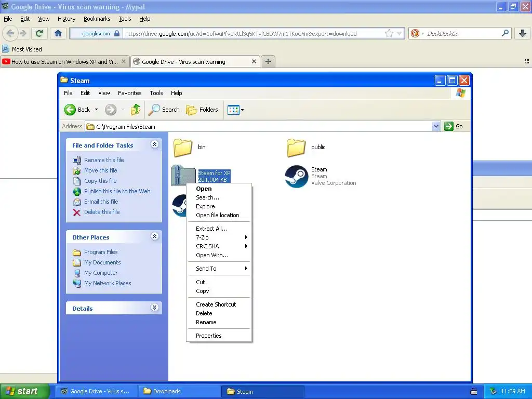The height and width of the screenshot is (399, 532).
Task: Choose Open With... in context menu
Action: click(x=219, y=255)
